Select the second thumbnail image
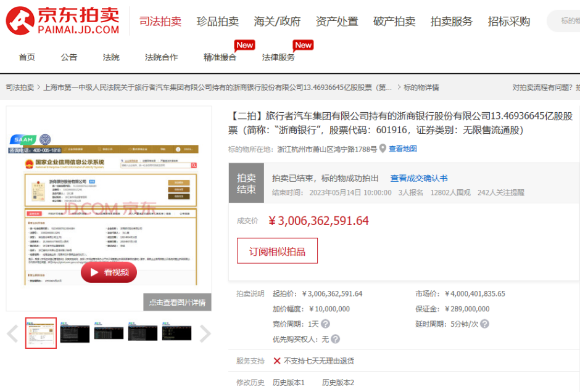Viewport: 580px width, 392px height. tap(75, 333)
